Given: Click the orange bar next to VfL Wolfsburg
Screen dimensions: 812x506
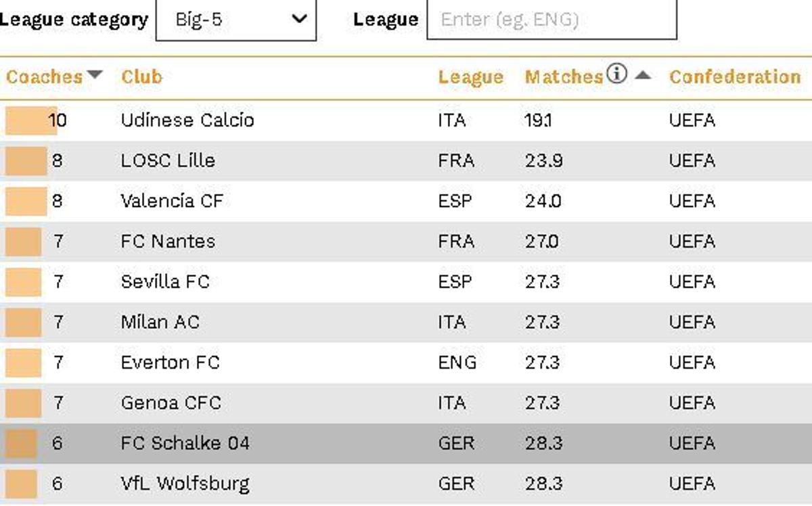Looking at the screenshot, I should click(x=20, y=484).
